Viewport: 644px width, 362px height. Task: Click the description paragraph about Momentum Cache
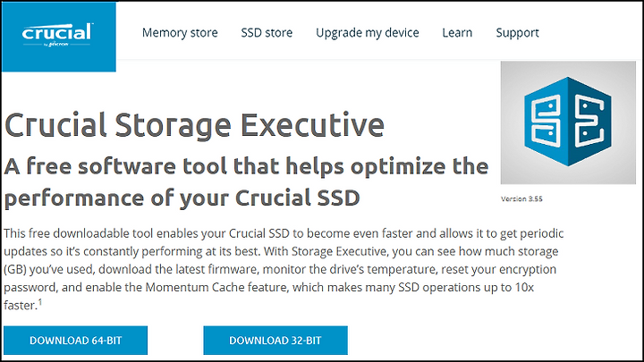[284, 269]
